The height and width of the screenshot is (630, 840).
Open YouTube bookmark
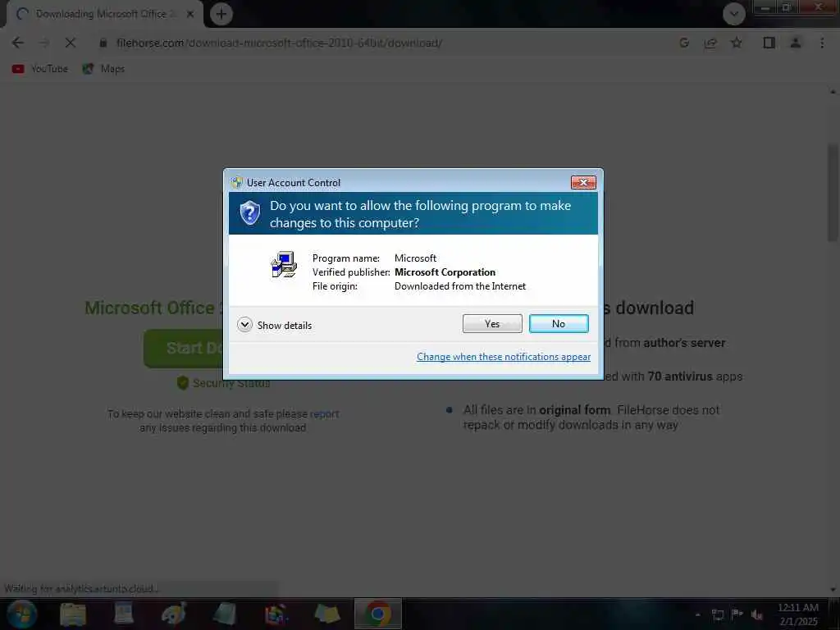pos(40,69)
